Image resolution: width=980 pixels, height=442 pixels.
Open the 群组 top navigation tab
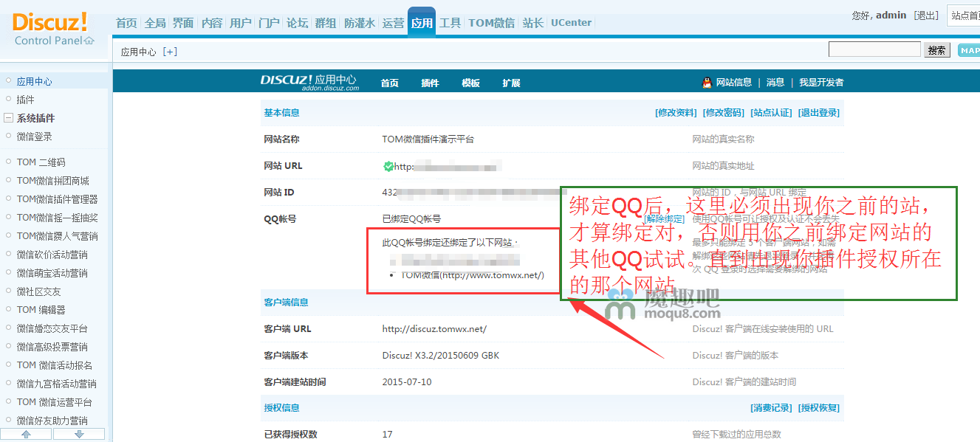(x=326, y=23)
